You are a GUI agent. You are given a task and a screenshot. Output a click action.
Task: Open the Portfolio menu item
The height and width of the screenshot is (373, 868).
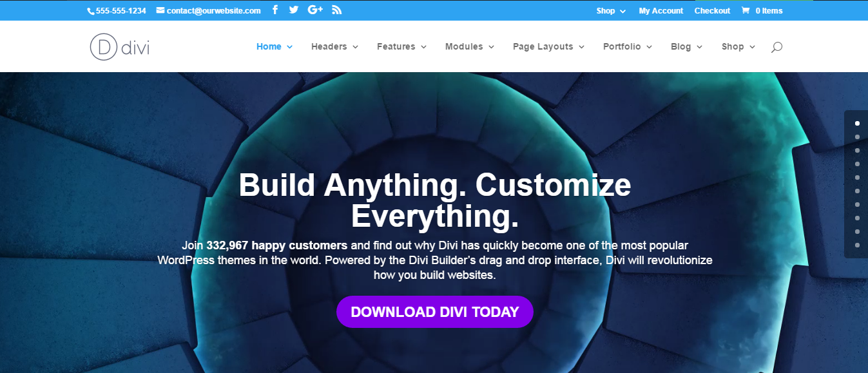628,46
